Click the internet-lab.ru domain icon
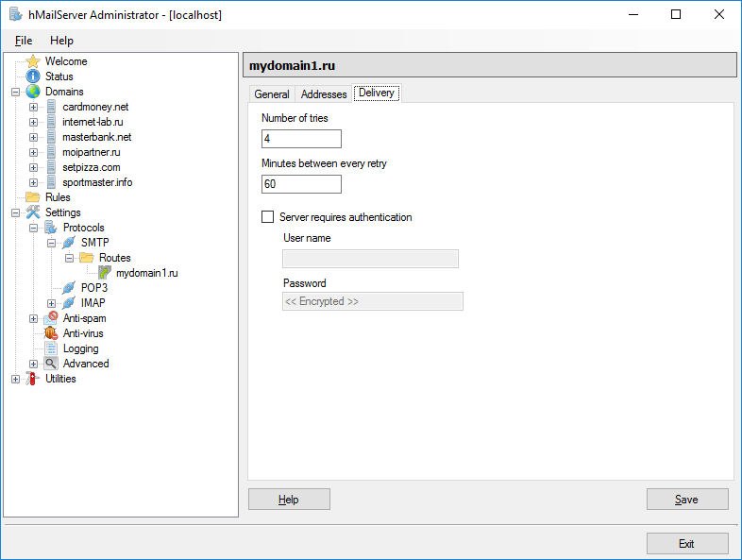The width and height of the screenshot is (742, 560). coord(51,122)
